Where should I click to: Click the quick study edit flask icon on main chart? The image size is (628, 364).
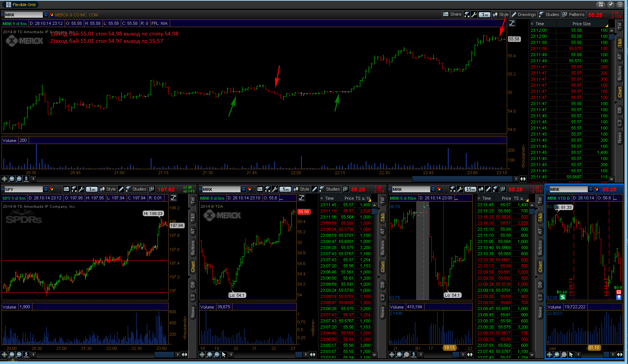tap(467, 15)
